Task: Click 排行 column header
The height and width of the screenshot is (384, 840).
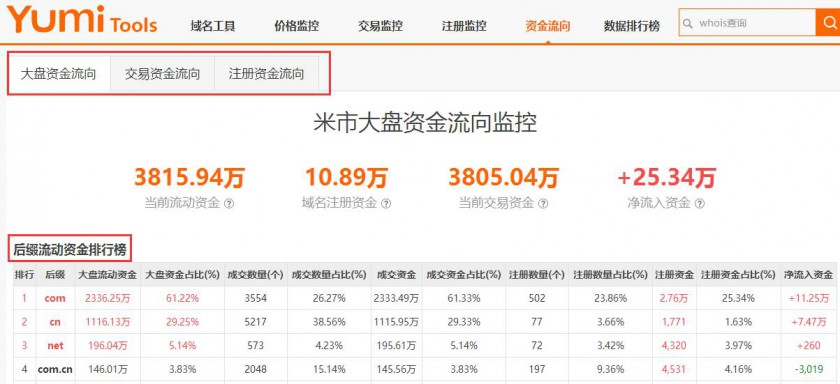Action: (24, 275)
